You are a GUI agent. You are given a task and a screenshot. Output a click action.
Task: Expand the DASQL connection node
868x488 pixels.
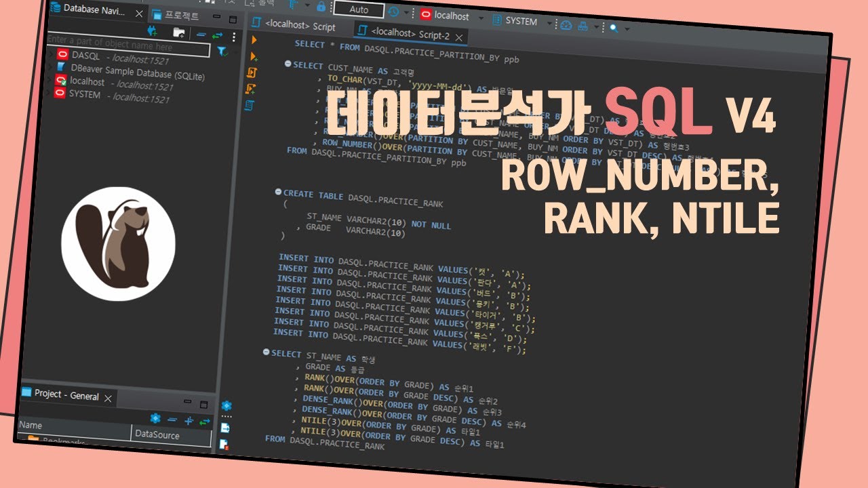click(x=51, y=54)
